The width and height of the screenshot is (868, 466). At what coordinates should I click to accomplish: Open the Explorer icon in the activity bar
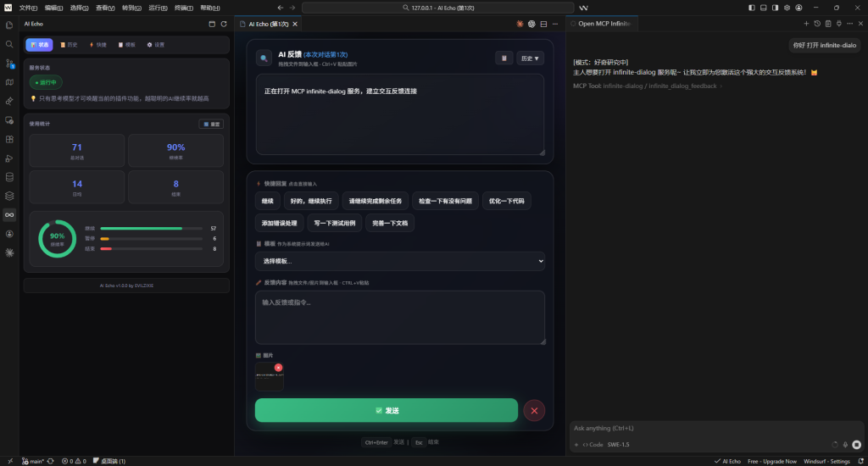[9, 25]
